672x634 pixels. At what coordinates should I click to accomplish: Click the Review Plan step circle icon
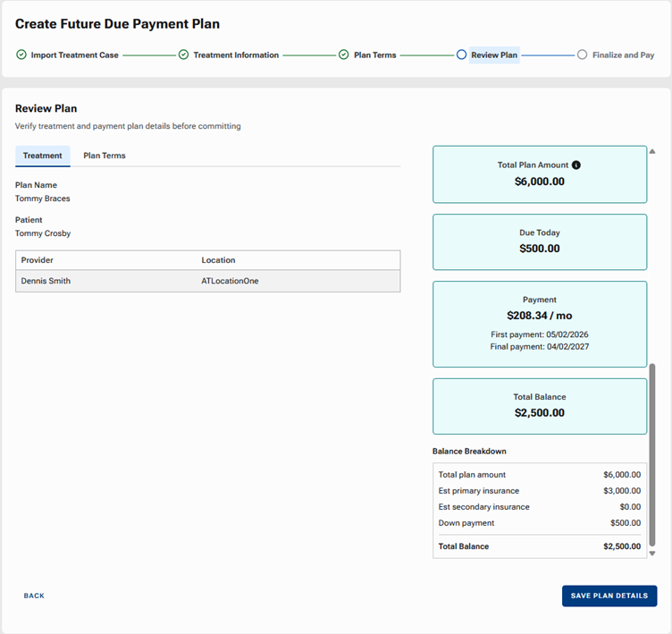pos(461,55)
